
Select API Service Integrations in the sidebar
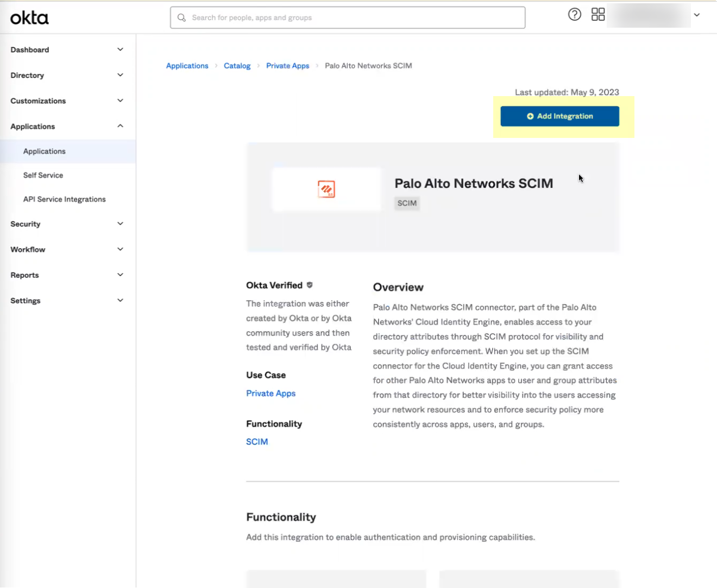pyautogui.click(x=64, y=199)
